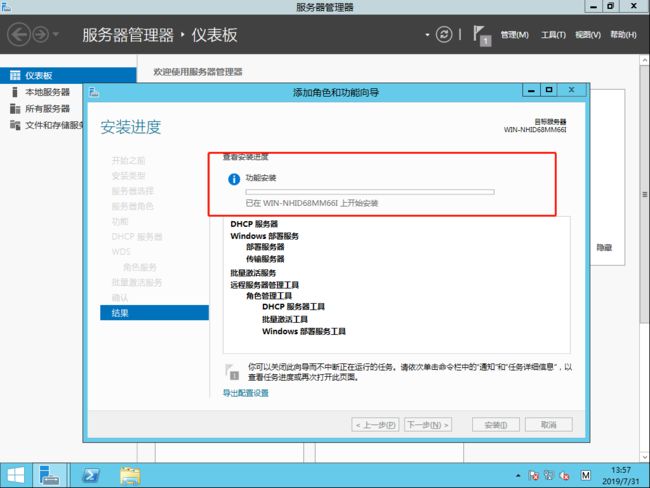Show hidden tray icons arrow

[x=518, y=476]
